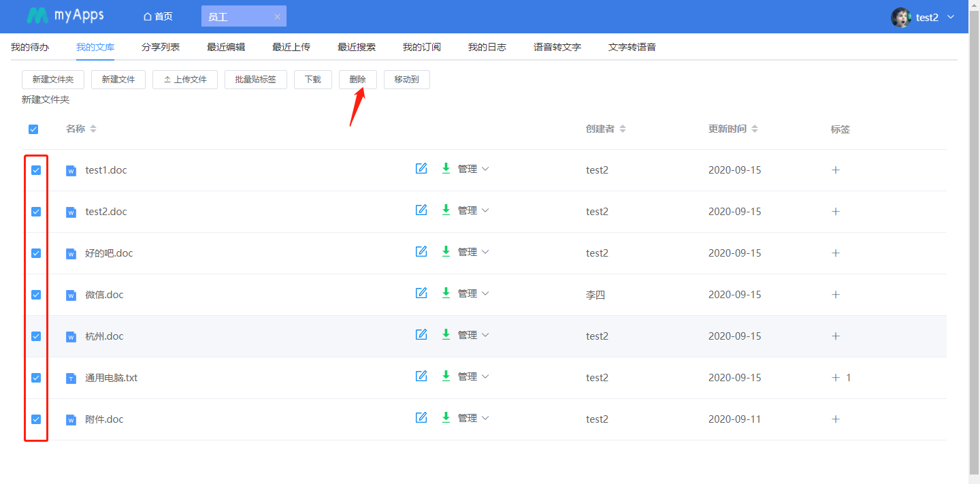Uncheck the select-all header checkbox
Image resolution: width=980 pixels, height=484 pixels.
click(x=33, y=129)
